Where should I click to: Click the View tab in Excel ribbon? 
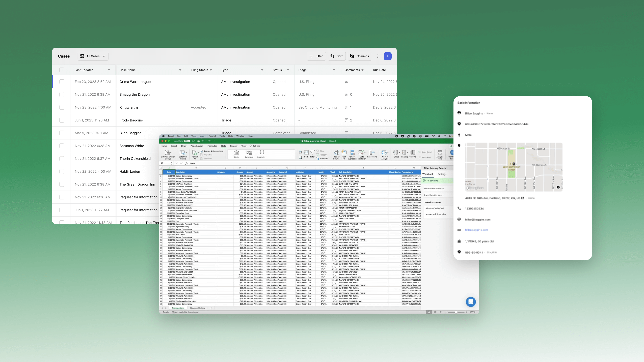(244, 146)
